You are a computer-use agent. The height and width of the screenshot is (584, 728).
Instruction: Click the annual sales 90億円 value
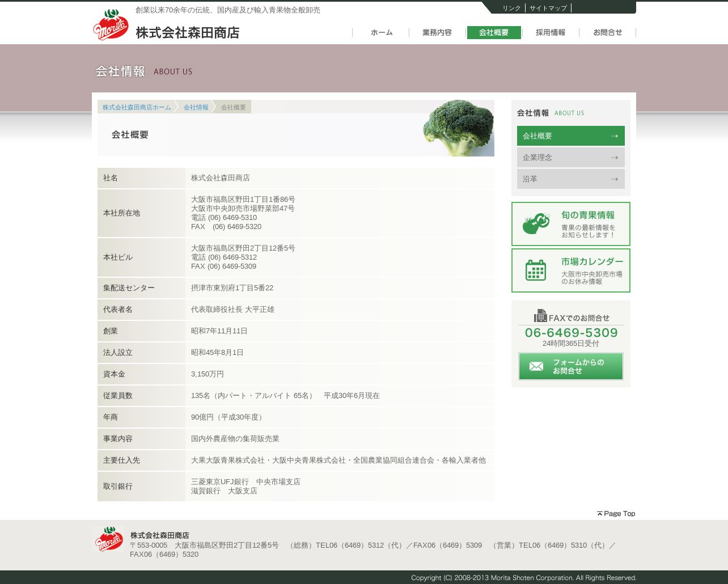click(227, 417)
